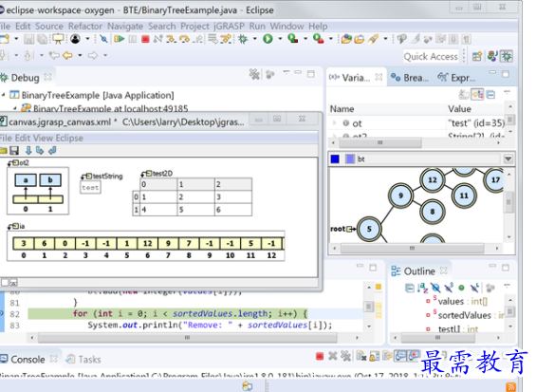Click inside the Quick Access field
The width and height of the screenshot is (536, 392).
431,56
